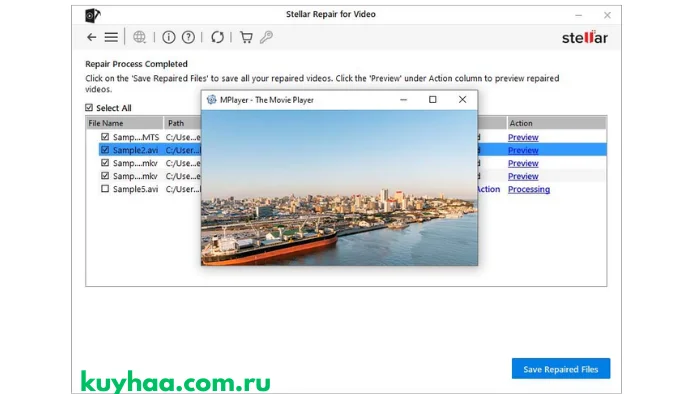
Task: Uncheck the first Samp...MTS file checkbox
Action: click(105, 137)
